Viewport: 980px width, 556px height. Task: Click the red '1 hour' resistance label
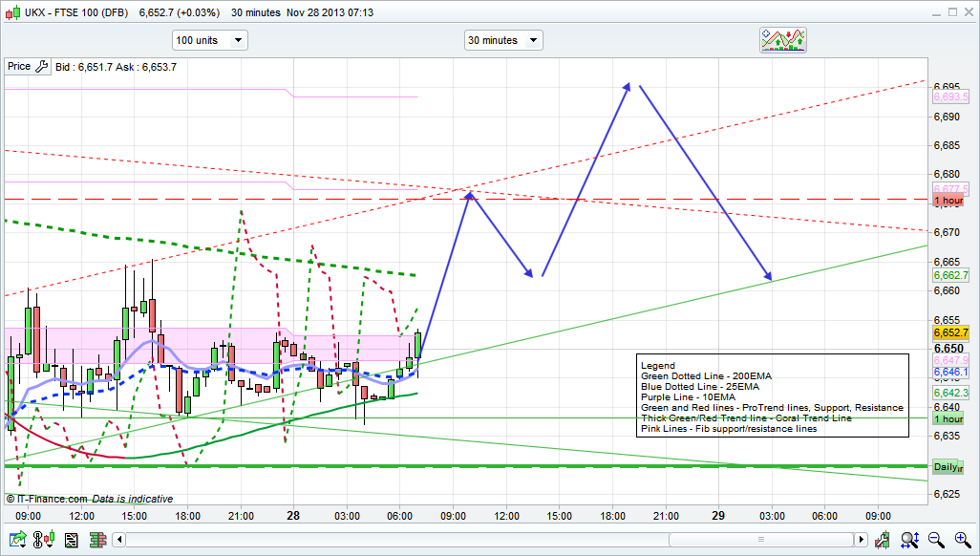948,201
